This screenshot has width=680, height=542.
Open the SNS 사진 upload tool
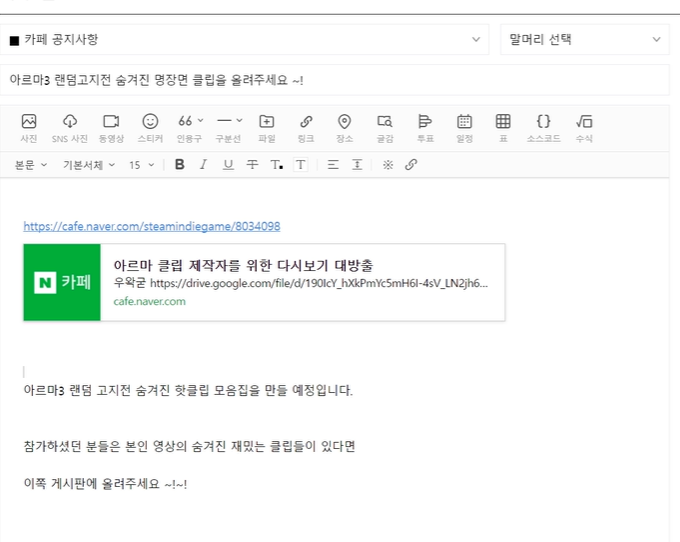[70, 127]
